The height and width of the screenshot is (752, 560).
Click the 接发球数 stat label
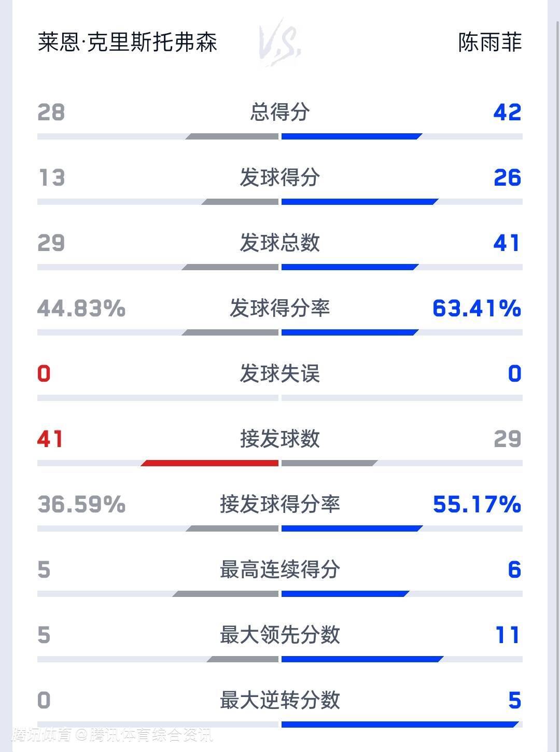point(280,439)
